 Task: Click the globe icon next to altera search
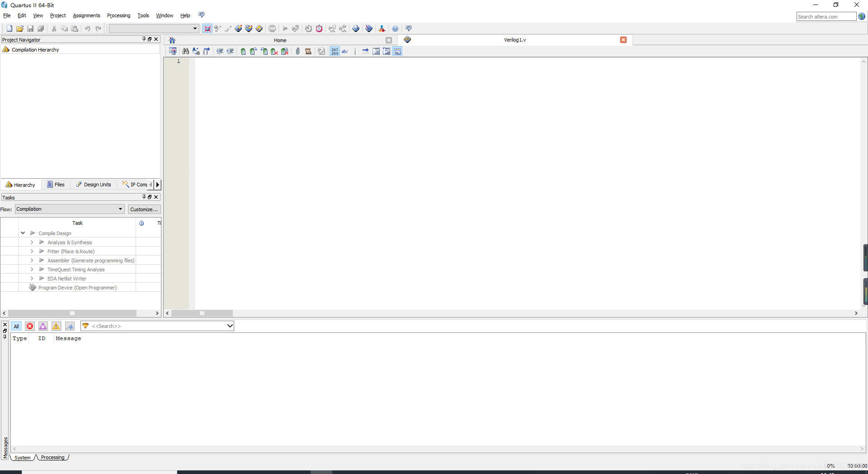[x=862, y=16]
